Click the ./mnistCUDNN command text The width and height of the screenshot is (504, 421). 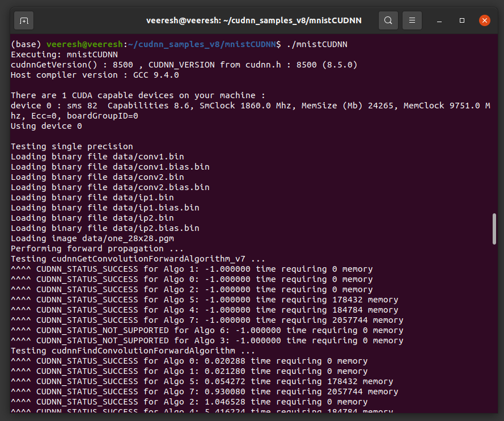pyautogui.click(x=316, y=44)
